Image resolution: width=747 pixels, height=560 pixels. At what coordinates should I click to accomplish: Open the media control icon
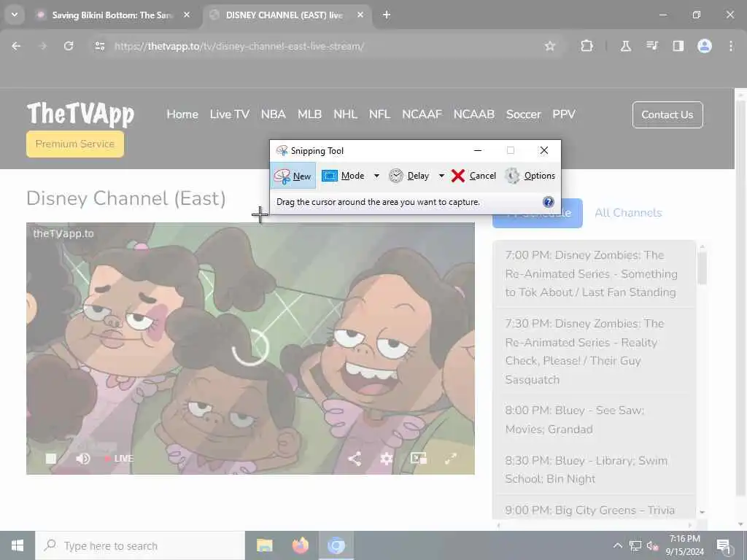[651, 46]
